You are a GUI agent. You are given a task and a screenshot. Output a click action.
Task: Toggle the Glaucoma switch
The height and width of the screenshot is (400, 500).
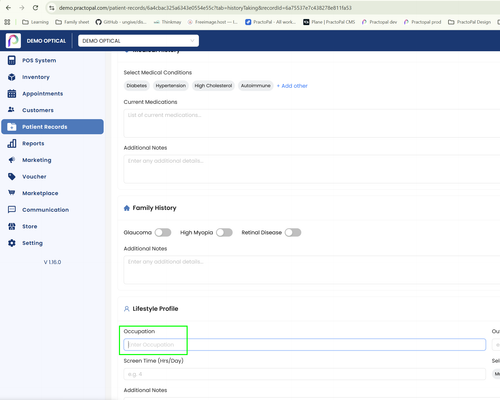click(x=163, y=232)
